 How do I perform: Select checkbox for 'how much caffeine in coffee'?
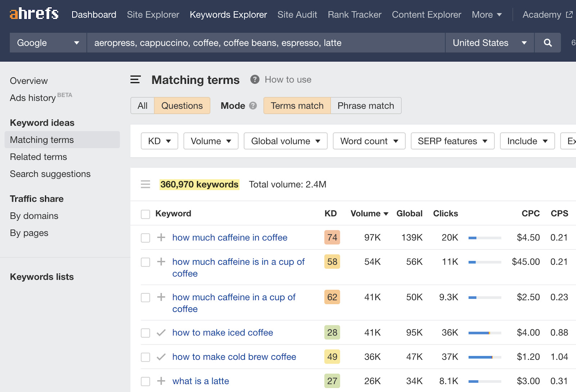[x=145, y=238]
